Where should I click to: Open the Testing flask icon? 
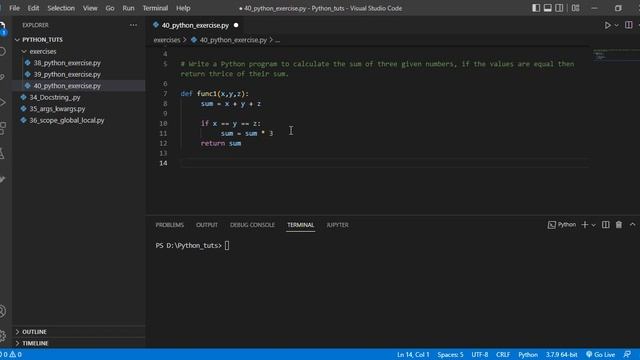2,153
